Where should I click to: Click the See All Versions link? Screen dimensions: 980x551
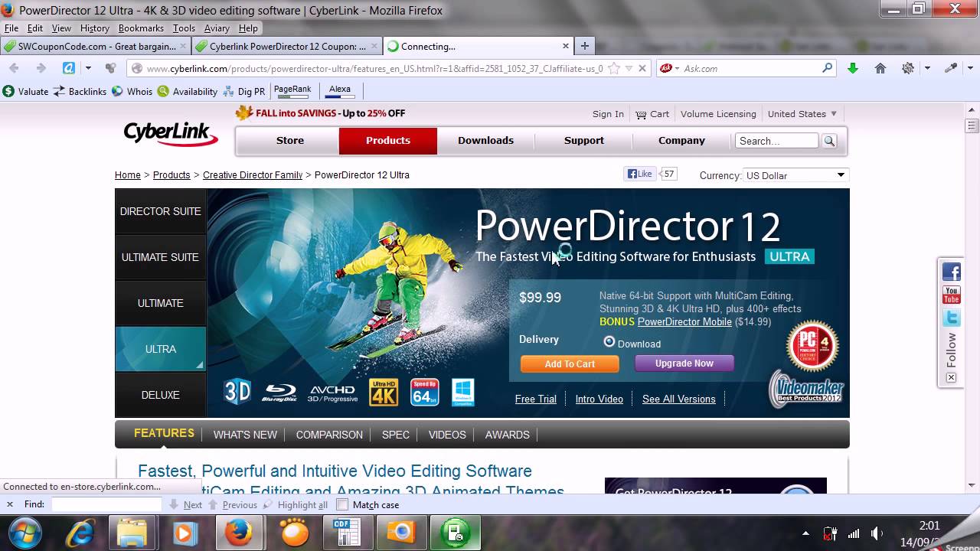click(x=678, y=399)
